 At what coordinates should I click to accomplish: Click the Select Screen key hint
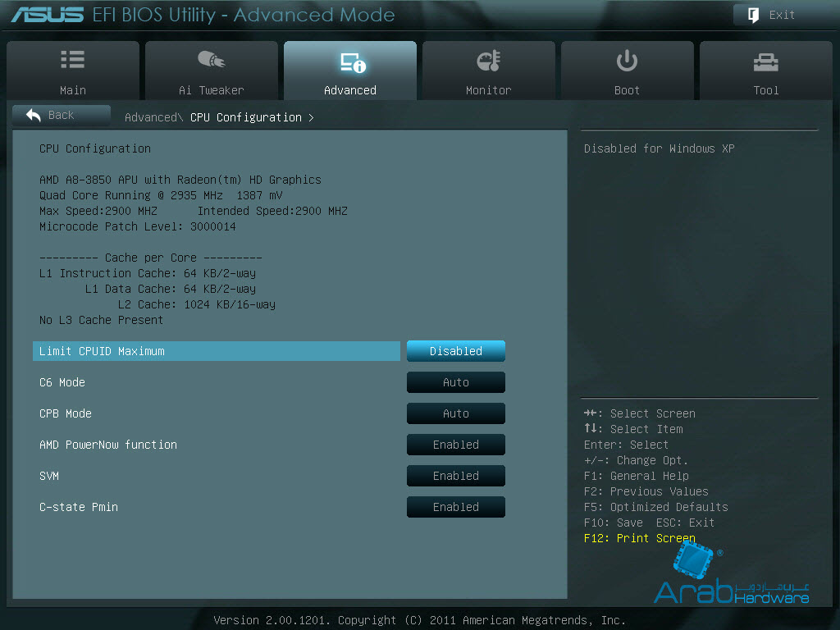(x=640, y=413)
